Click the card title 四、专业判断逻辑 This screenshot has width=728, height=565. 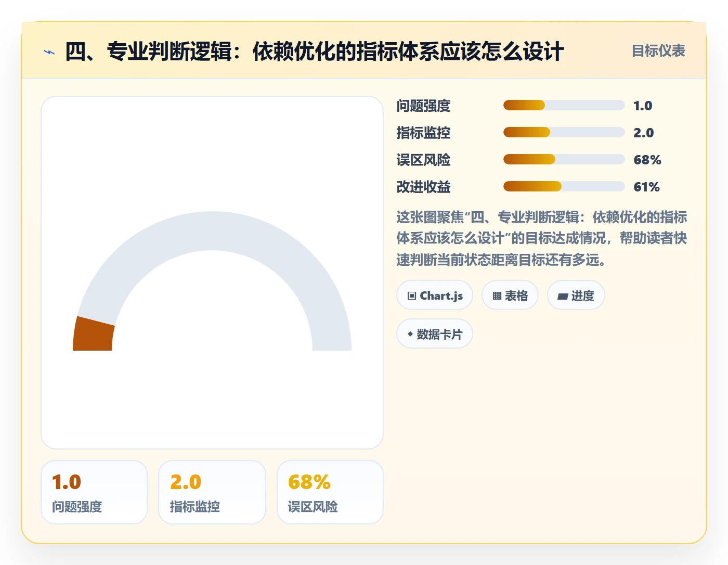[x=314, y=52]
